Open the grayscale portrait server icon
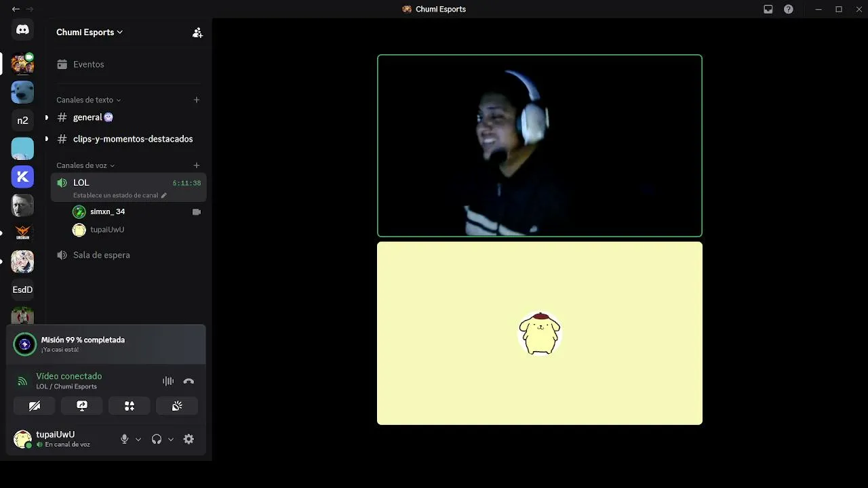The image size is (868, 488). pos(22,205)
